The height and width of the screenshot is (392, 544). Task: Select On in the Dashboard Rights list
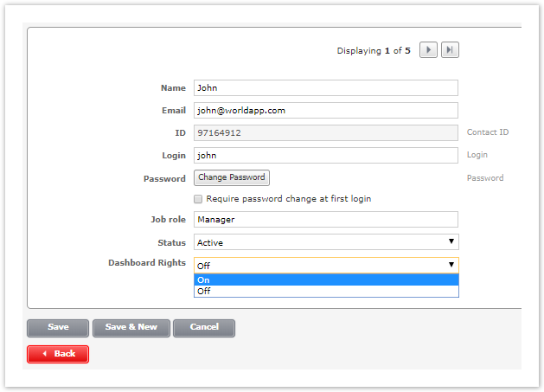point(325,280)
